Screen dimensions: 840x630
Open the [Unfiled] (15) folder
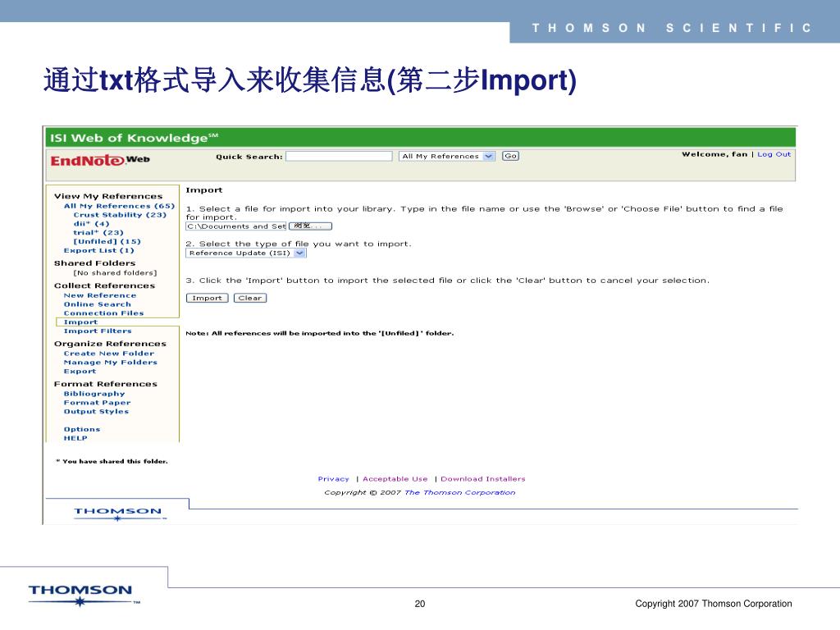pos(107,242)
